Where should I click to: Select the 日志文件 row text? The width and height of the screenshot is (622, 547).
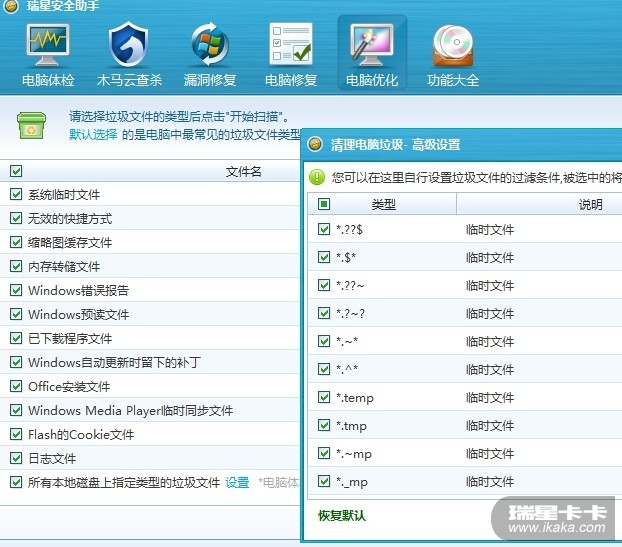(52, 459)
